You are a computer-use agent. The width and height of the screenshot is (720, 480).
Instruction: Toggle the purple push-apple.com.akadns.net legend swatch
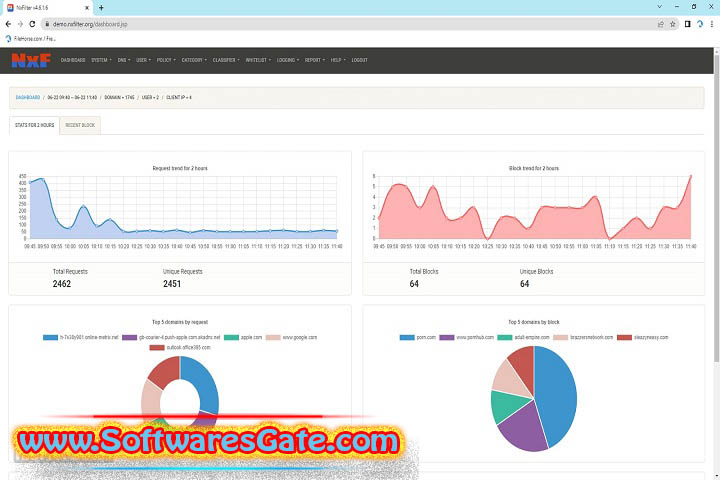pyautogui.click(x=129, y=338)
